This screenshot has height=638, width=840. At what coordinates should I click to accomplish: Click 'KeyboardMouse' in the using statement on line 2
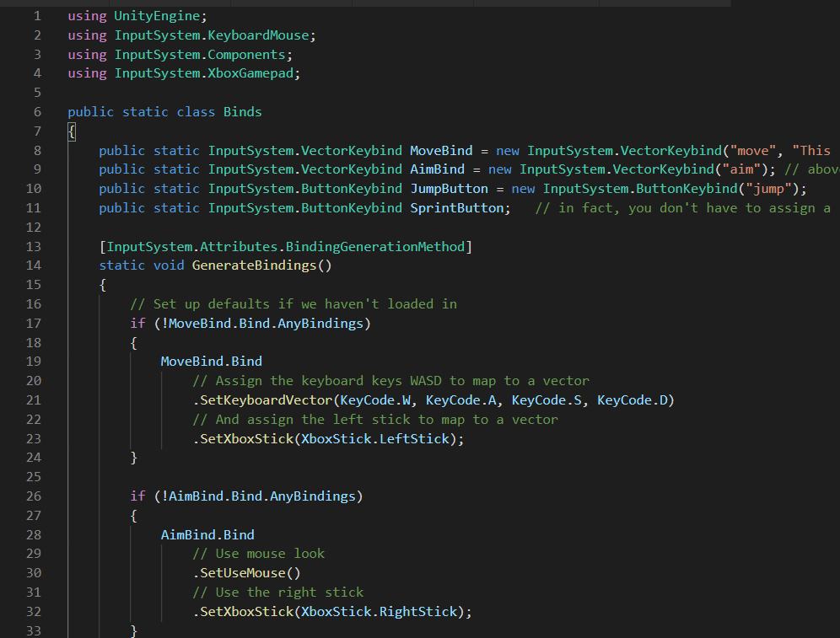(258, 35)
